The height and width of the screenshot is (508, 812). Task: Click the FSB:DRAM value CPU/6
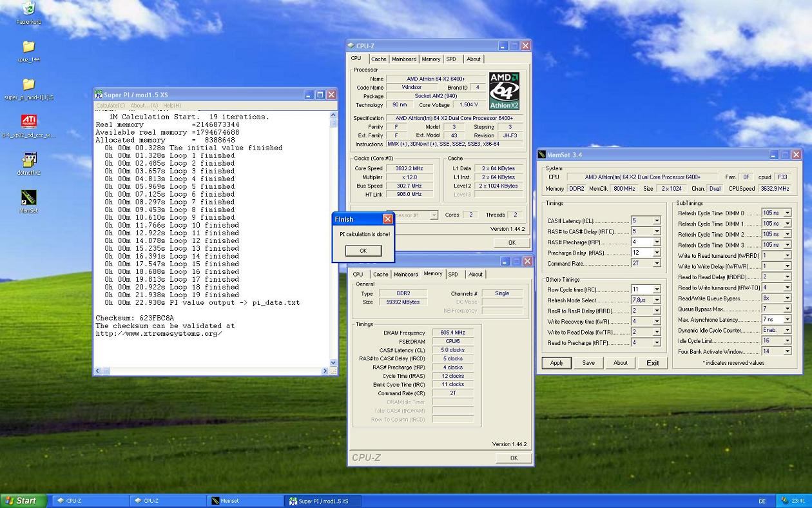click(452, 341)
